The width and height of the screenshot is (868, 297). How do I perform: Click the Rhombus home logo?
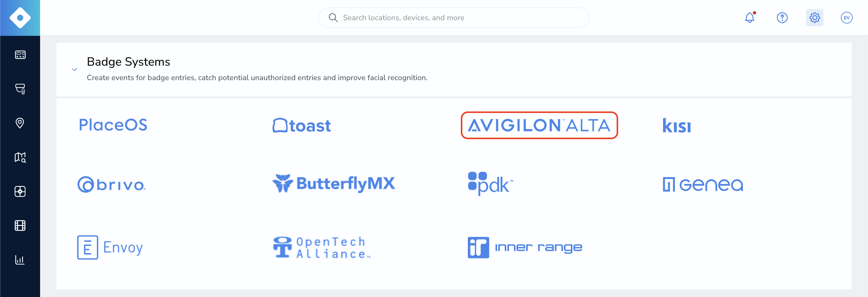coord(20,17)
